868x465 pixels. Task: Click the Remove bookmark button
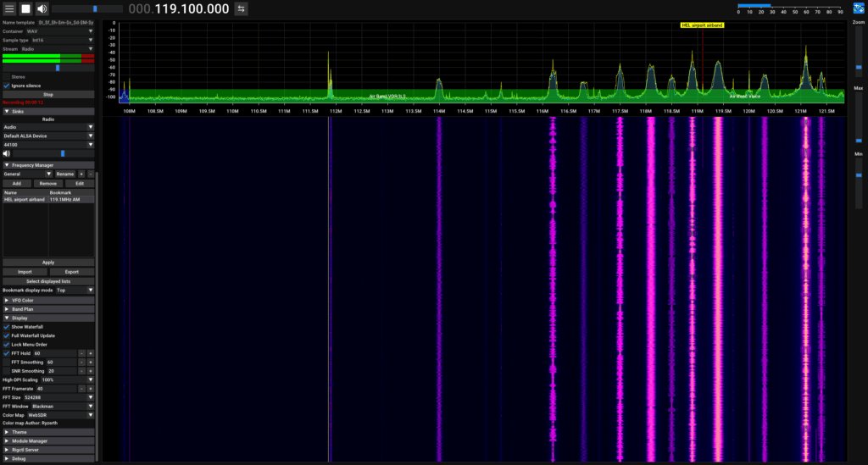tap(48, 184)
